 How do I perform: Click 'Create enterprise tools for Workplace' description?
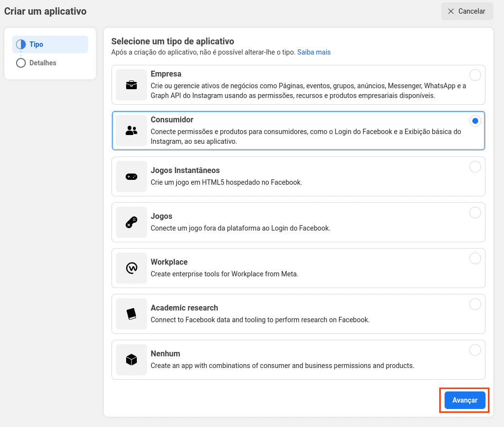pos(224,274)
